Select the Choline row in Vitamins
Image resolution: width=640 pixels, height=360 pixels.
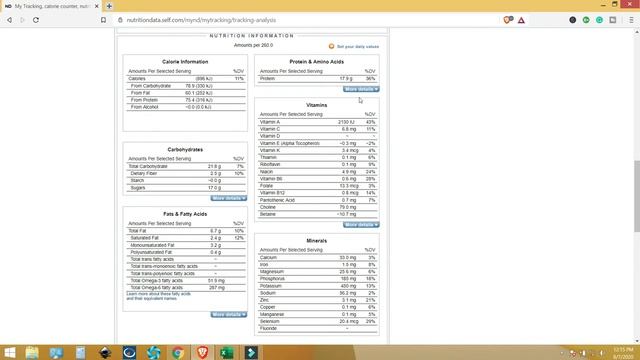(x=318, y=207)
